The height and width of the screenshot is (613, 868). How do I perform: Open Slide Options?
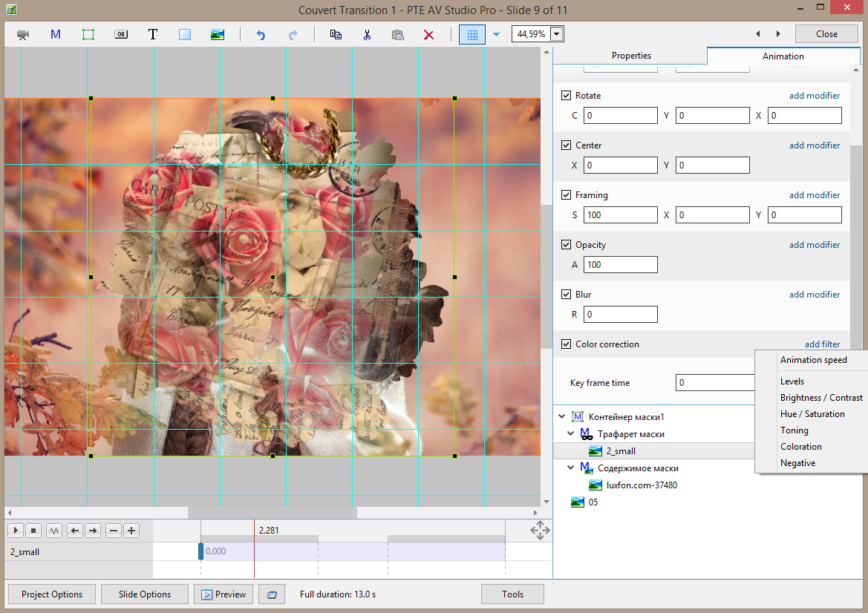pos(144,594)
